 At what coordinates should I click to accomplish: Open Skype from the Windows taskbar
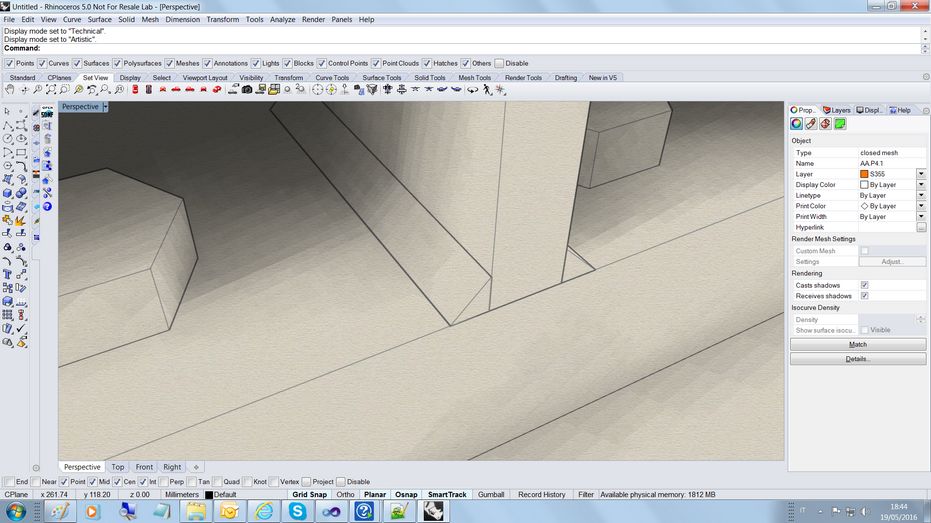click(297, 511)
